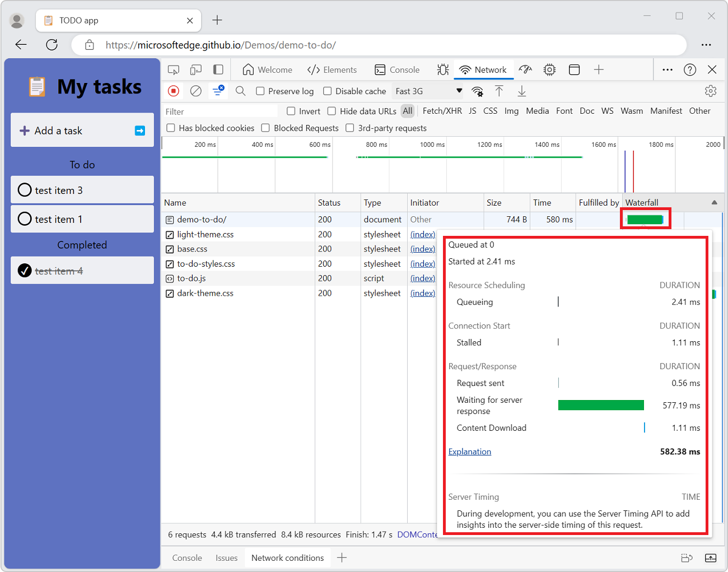This screenshot has height=572, width=728.
Task: Switch to the Console panel tab
Action: point(398,69)
